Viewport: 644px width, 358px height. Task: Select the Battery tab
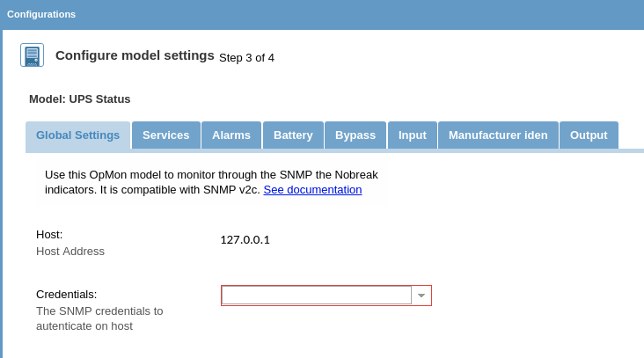(x=293, y=135)
